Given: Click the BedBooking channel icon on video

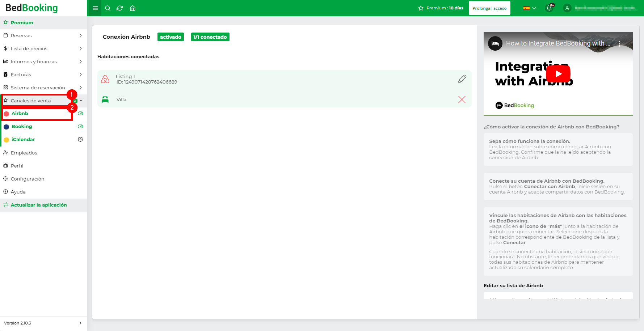Looking at the screenshot, I should [x=495, y=43].
